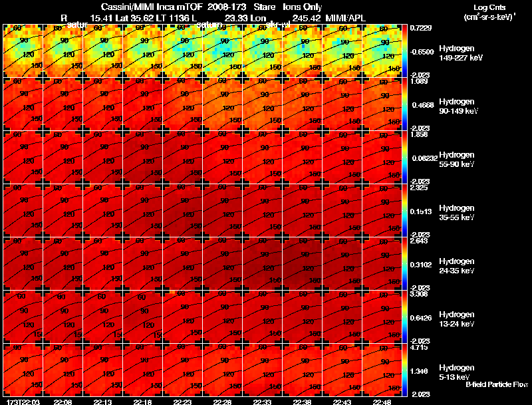Click the '2008-173' date in title
Image resolution: width=532 pixels, height=405 pixels.
coord(227,7)
